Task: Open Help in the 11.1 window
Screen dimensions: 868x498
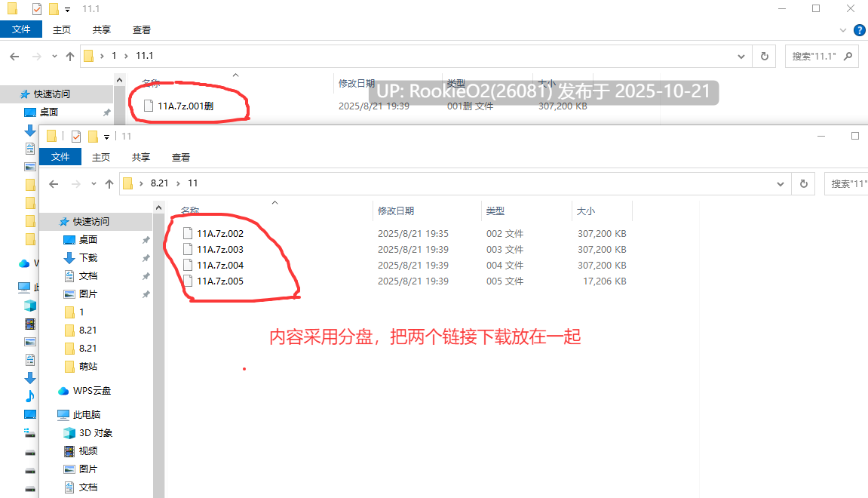Action: point(860,30)
